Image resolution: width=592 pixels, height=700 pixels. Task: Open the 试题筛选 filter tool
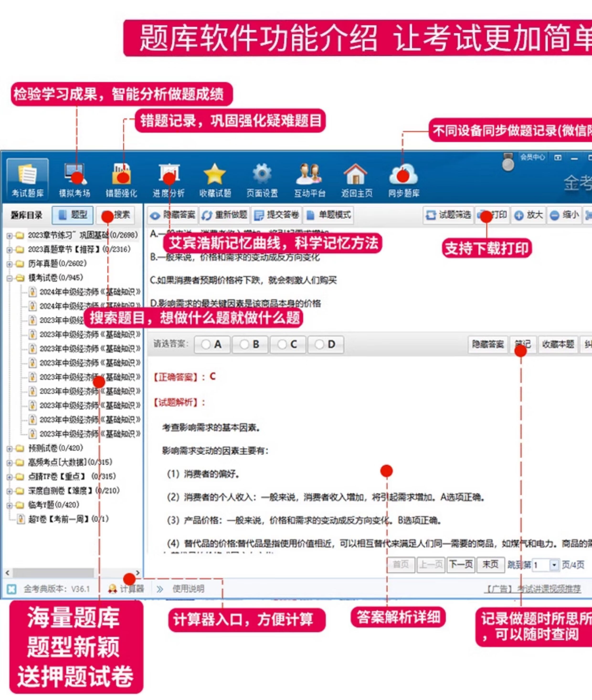(448, 215)
